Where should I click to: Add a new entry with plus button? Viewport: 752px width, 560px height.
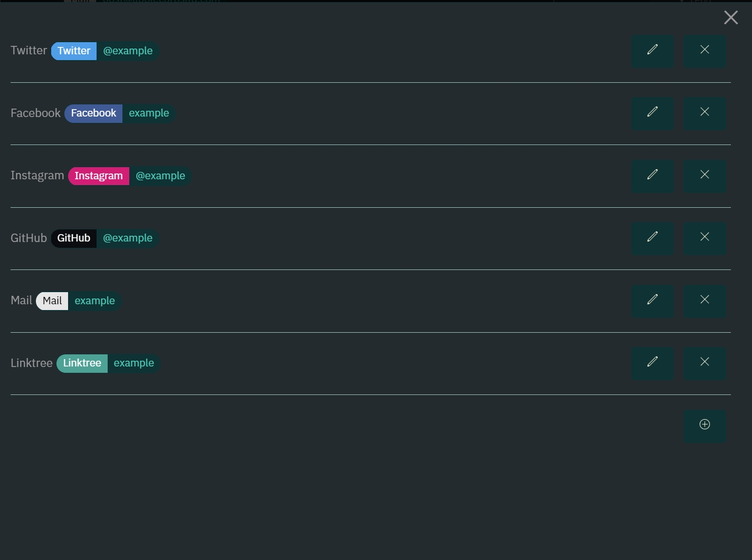pos(705,426)
